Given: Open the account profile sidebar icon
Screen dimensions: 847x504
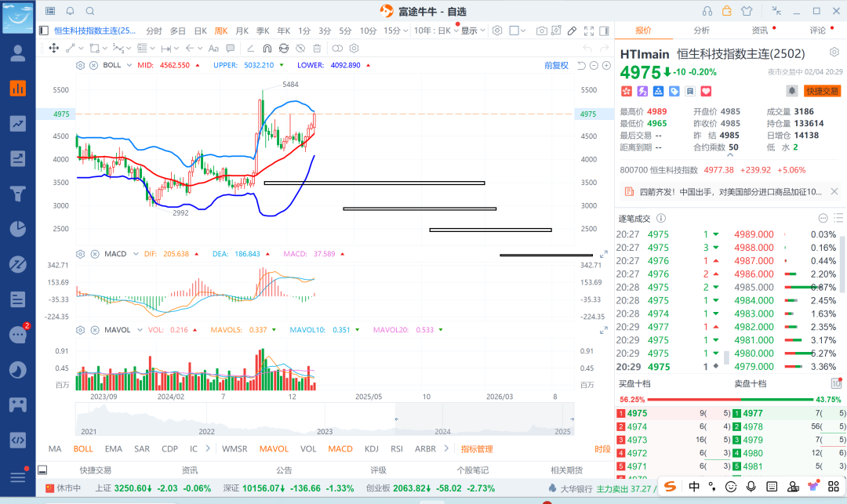Looking at the screenshot, I should tap(18, 53).
